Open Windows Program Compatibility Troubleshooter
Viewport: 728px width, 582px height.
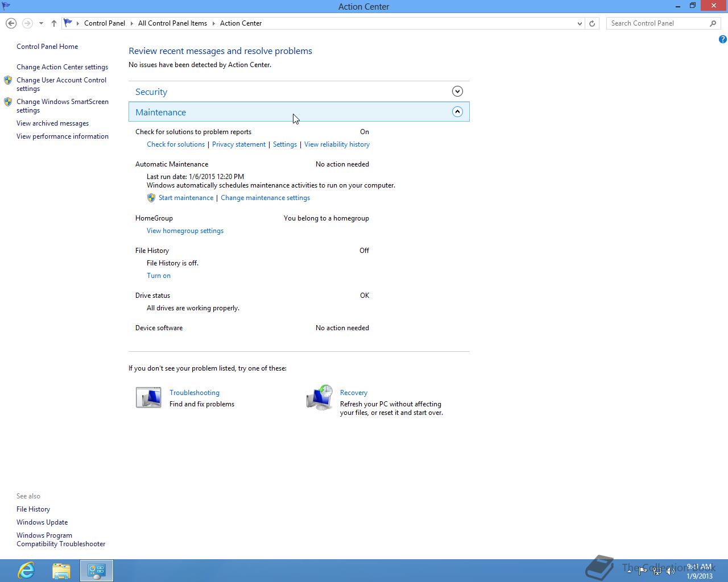pyautogui.click(x=61, y=539)
